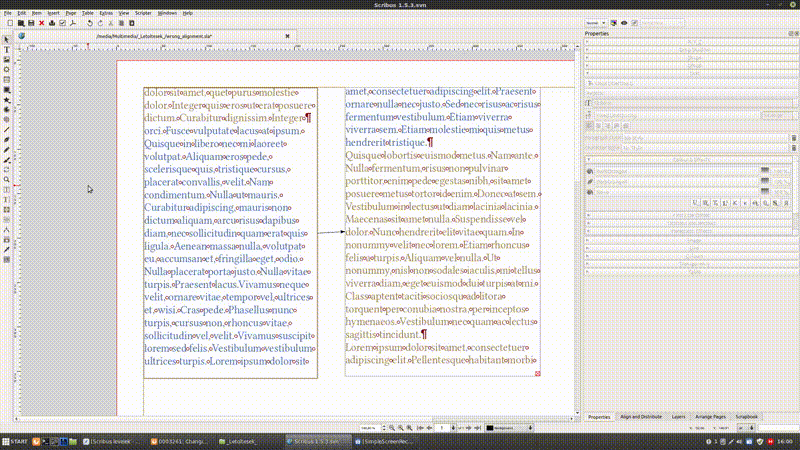
Task: Open the zoom level combo box
Action: click(372, 427)
